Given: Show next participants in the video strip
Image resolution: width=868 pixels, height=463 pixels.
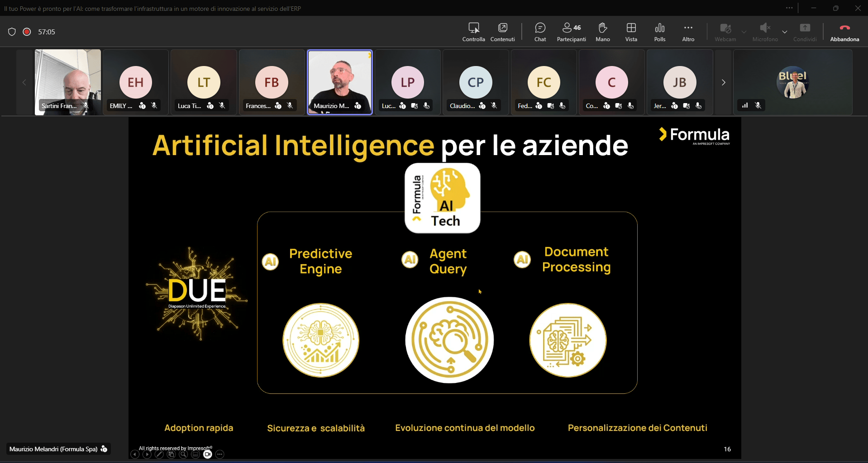Looking at the screenshot, I should pyautogui.click(x=723, y=82).
